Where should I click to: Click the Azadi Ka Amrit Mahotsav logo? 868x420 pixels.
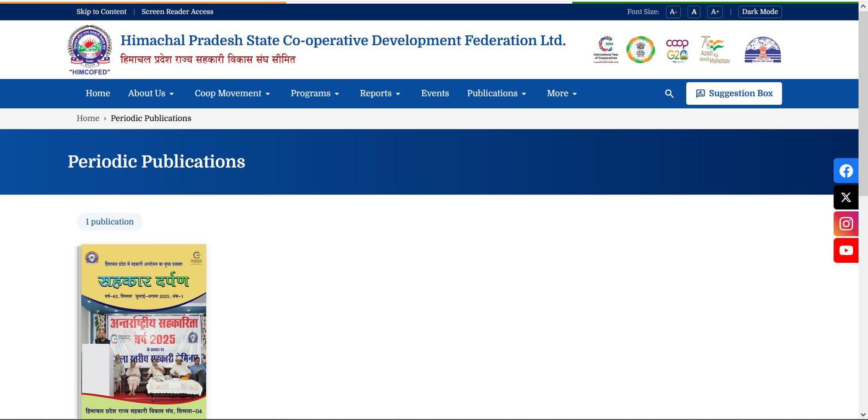[x=714, y=50]
